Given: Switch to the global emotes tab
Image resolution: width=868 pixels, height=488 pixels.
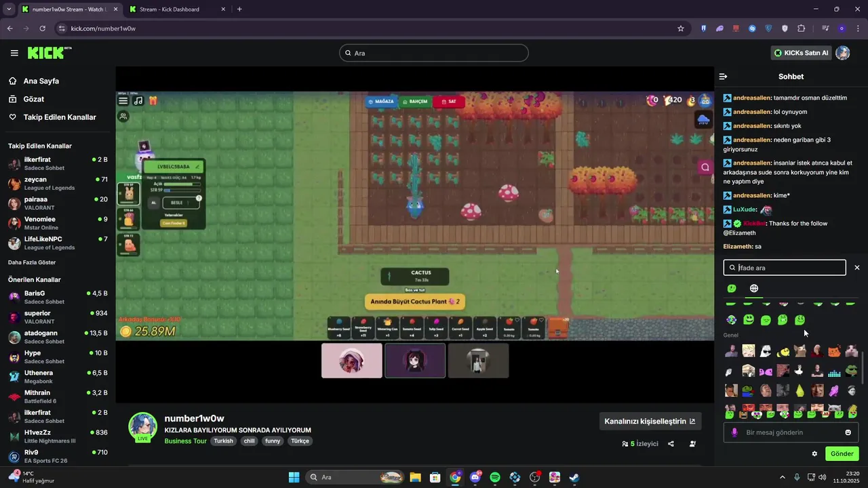Looking at the screenshot, I should pyautogui.click(x=753, y=289).
